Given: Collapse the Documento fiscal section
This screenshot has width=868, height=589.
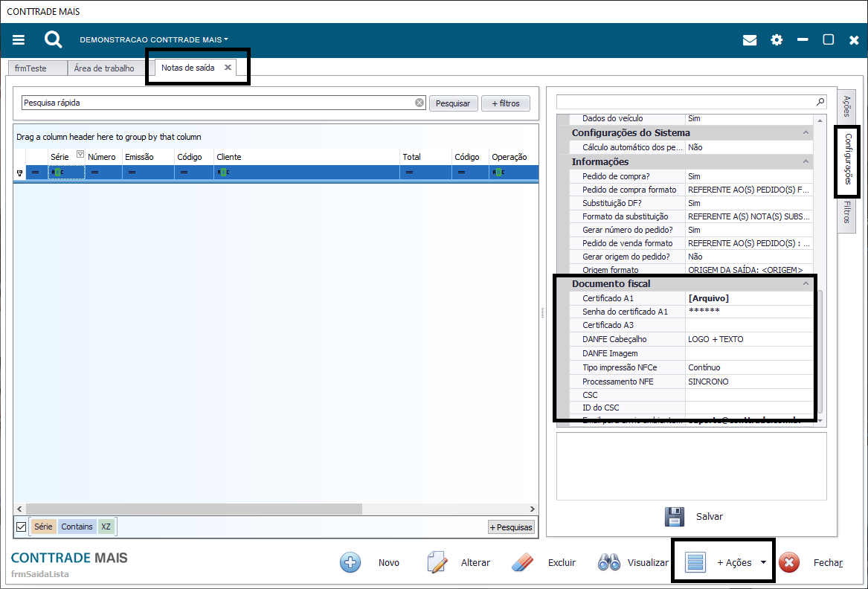Looking at the screenshot, I should point(806,283).
